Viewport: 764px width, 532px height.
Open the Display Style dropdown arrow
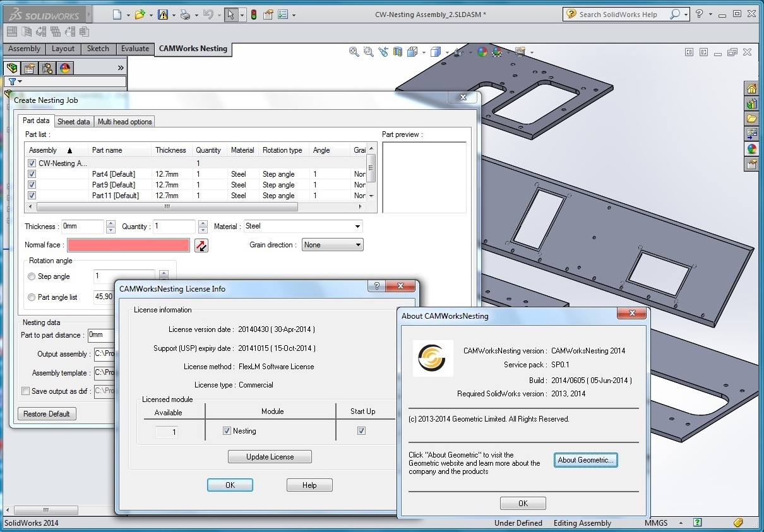446,52
